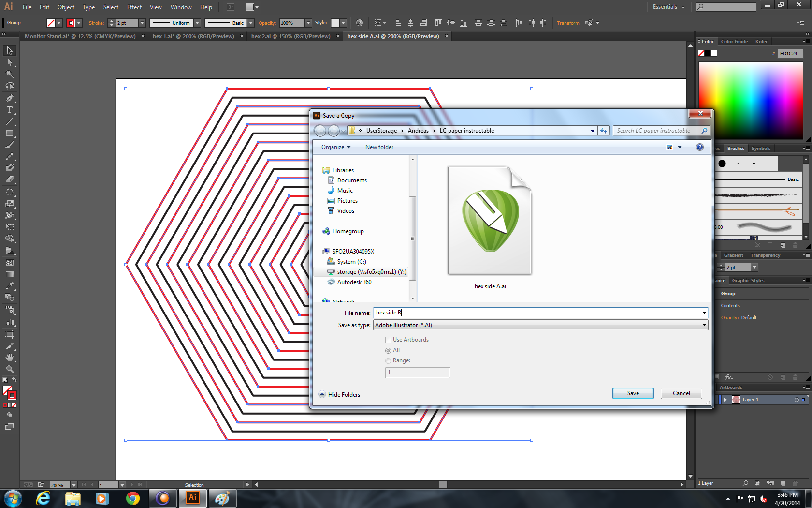Click Transform link in control bar

(568, 23)
